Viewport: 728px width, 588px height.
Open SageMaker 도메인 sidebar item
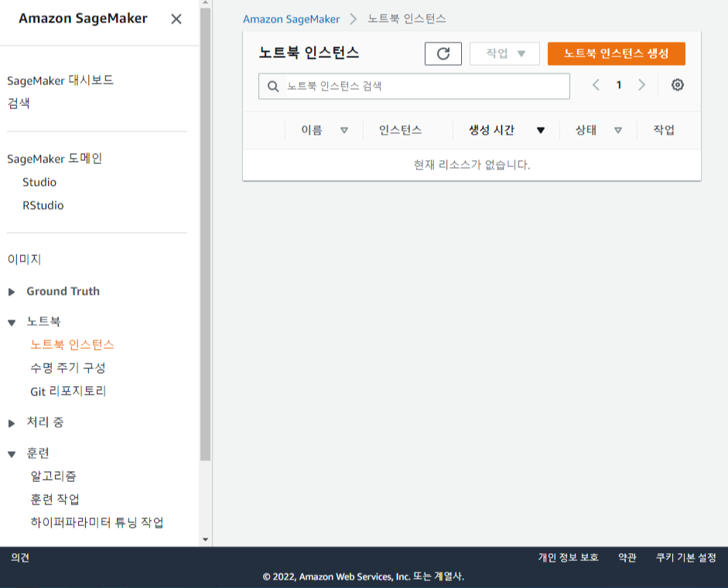(x=54, y=159)
